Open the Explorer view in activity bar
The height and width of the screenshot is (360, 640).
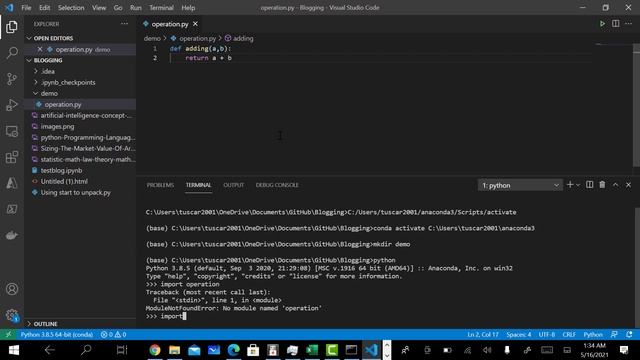pyautogui.click(x=12, y=27)
